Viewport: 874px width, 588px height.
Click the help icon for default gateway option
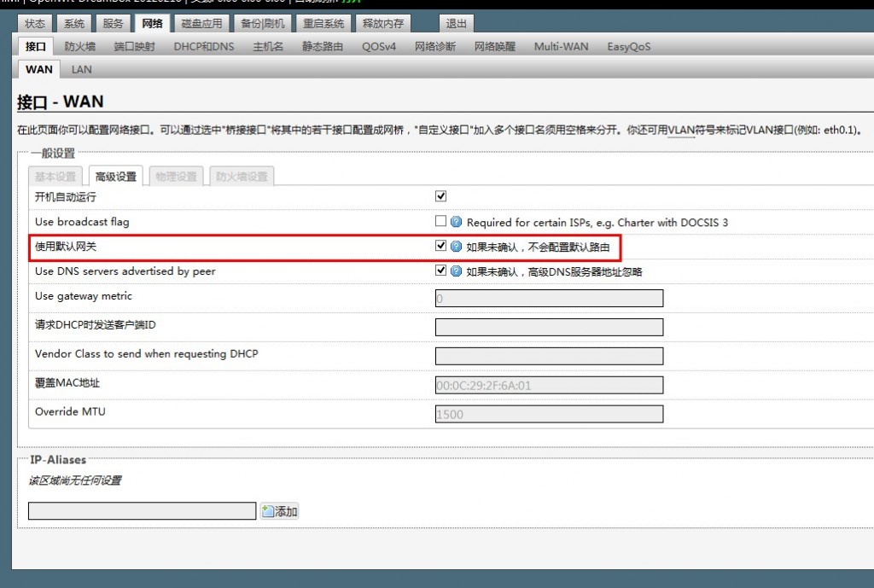click(456, 247)
